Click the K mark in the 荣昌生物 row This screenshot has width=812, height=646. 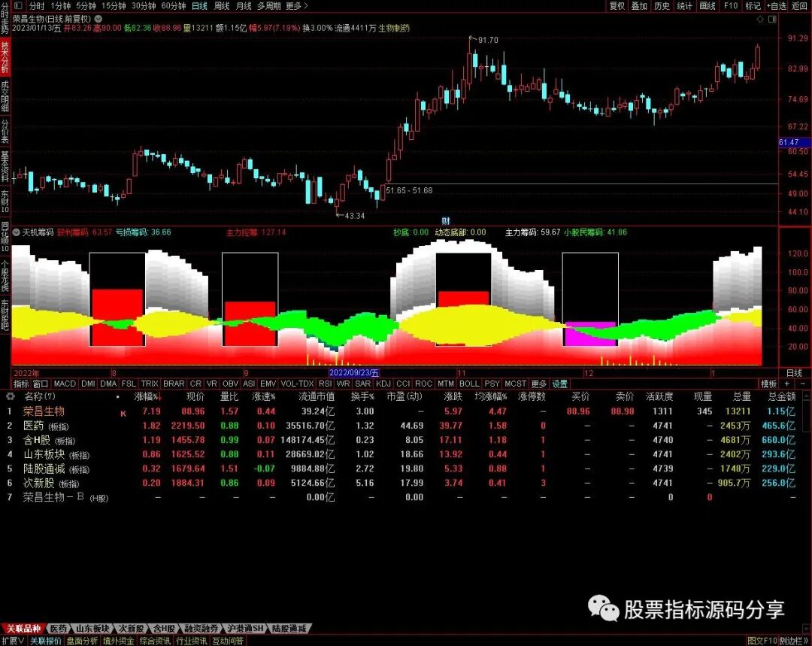point(123,413)
